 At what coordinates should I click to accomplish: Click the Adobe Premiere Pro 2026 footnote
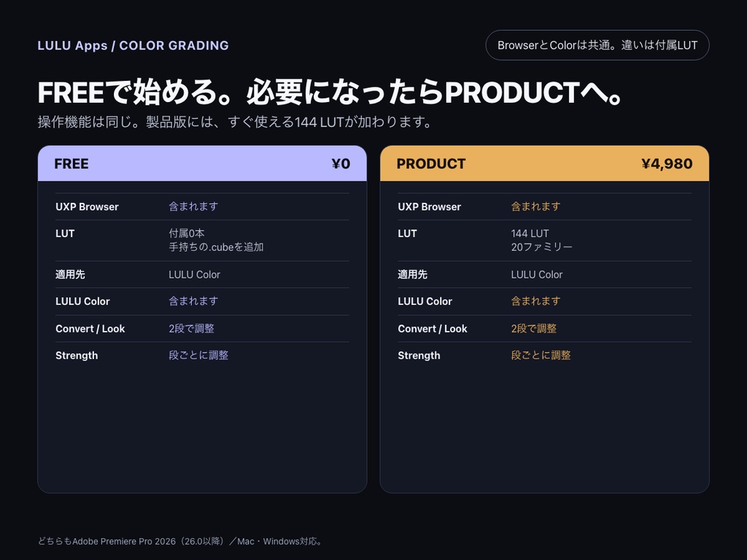pos(181,541)
